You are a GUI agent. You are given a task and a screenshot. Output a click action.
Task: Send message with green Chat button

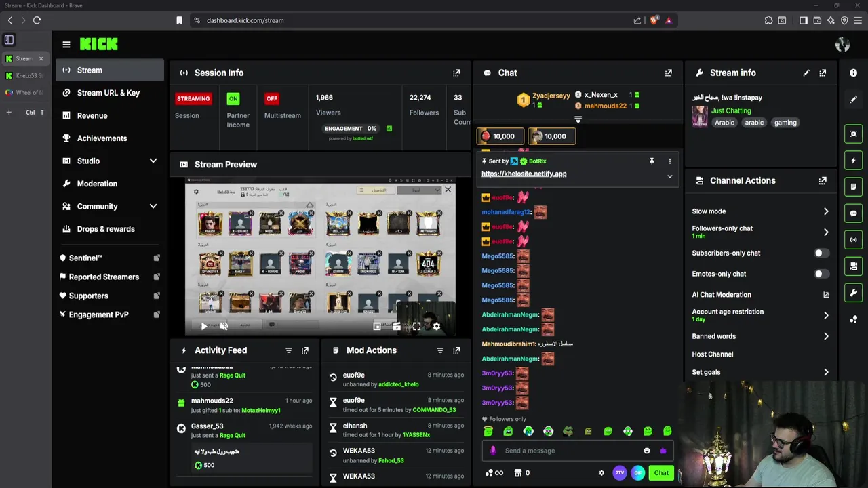[x=661, y=473]
